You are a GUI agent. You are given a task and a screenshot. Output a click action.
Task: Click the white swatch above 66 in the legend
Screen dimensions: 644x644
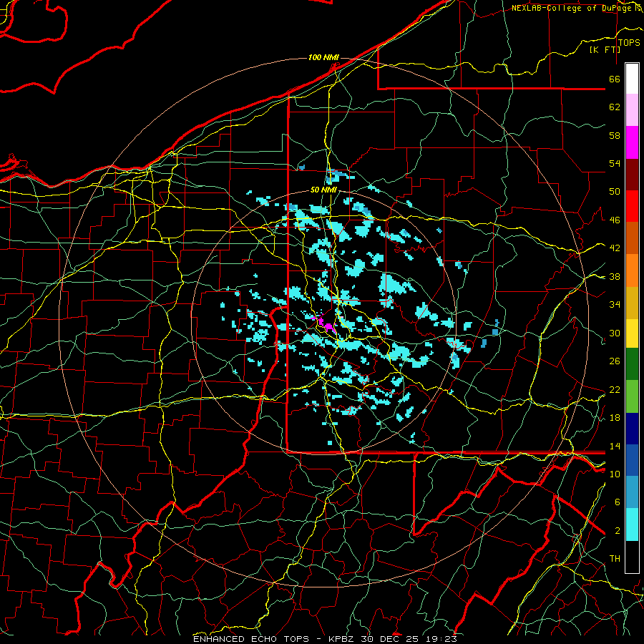[x=632, y=79]
